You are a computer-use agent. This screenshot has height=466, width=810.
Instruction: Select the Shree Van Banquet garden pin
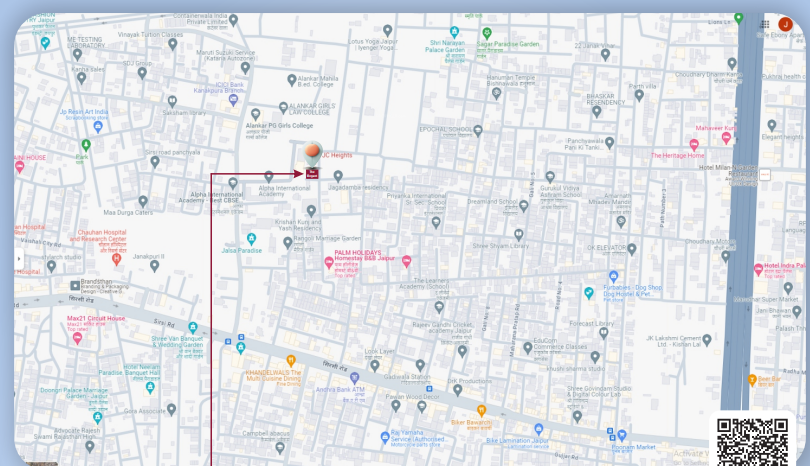click(x=193, y=327)
